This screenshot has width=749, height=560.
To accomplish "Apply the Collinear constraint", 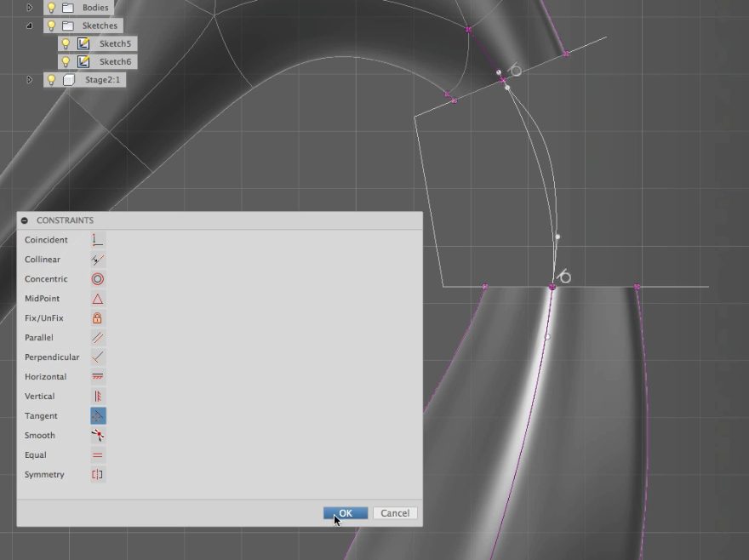I will point(97,259).
